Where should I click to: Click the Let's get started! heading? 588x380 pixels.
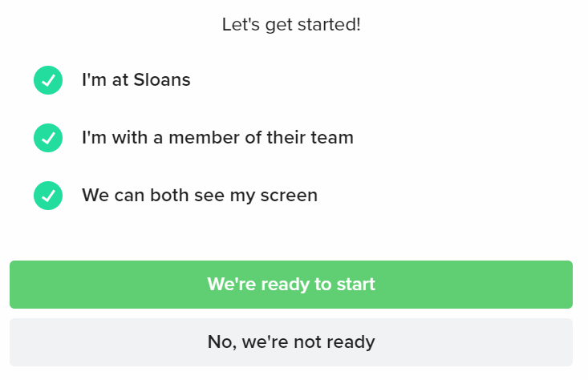[291, 25]
